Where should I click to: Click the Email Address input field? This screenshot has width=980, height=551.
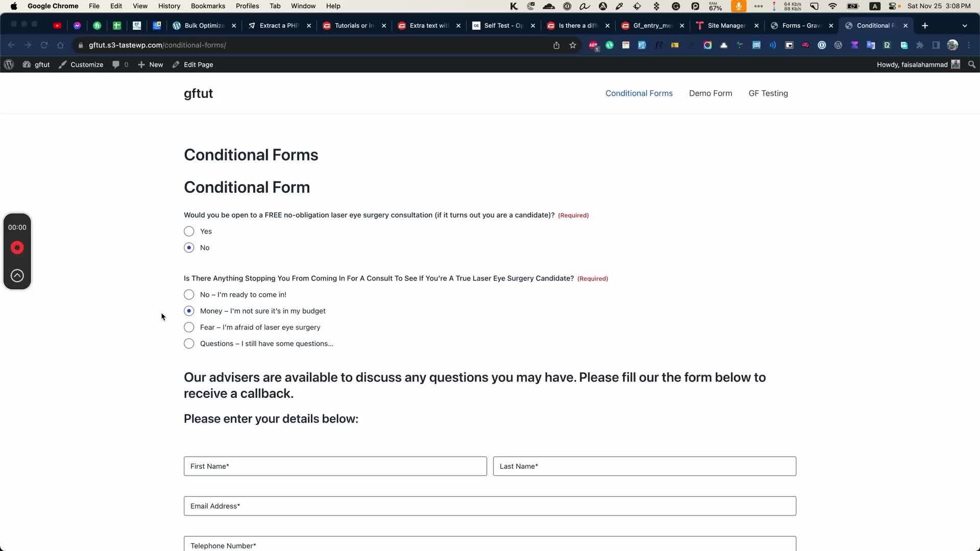(489, 506)
